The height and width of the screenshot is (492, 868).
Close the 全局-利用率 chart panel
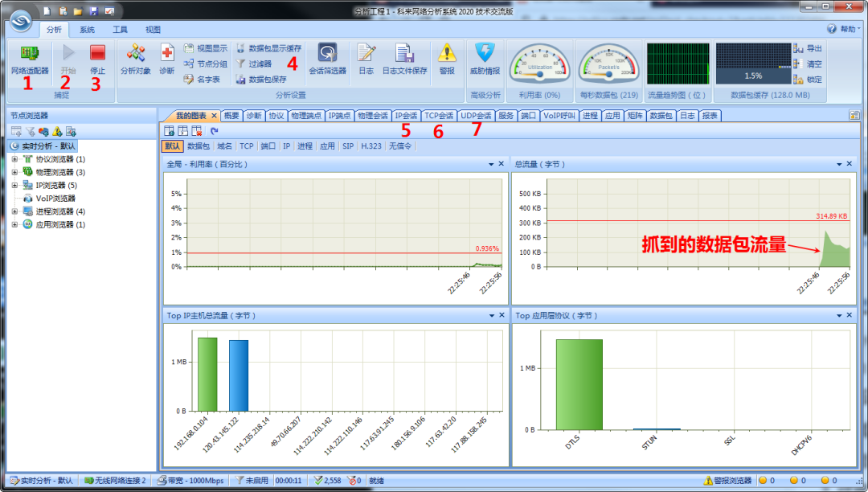click(x=501, y=164)
